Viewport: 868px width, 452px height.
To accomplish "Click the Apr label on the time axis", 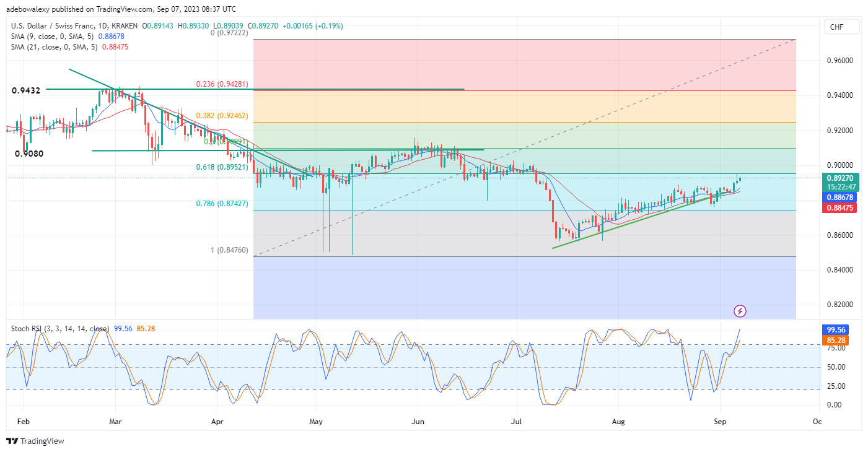I will click(217, 422).
